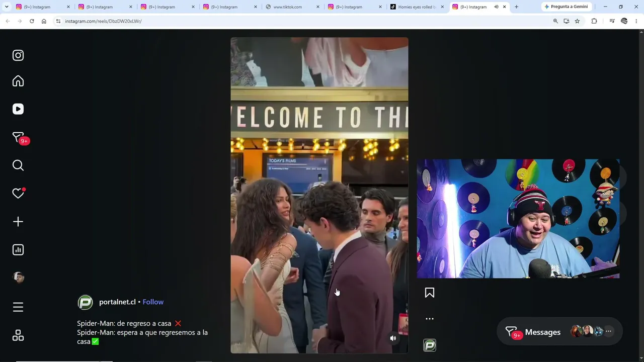644x362 pixels.
Task: Focus the address bar with instagram.com URL
Action: [302, 21]
